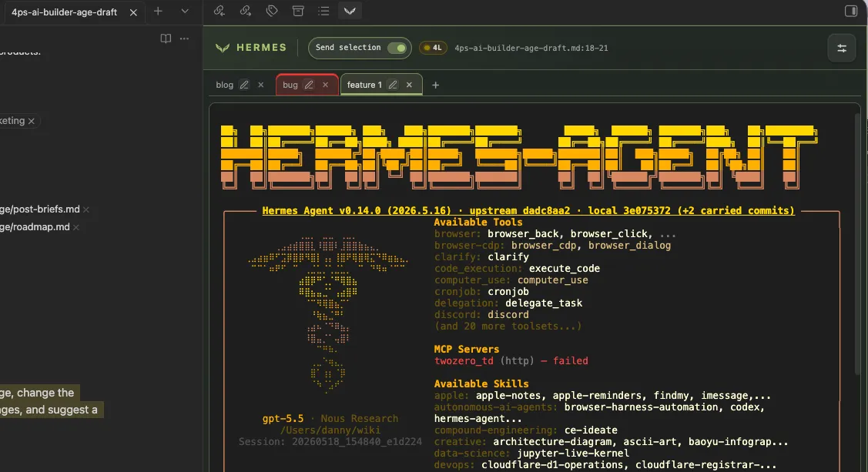Viewport: 868px width, 472px height.
Task: Switch to the feature 1 session tab
Action: pyautogui.click(x=364, y=85)
